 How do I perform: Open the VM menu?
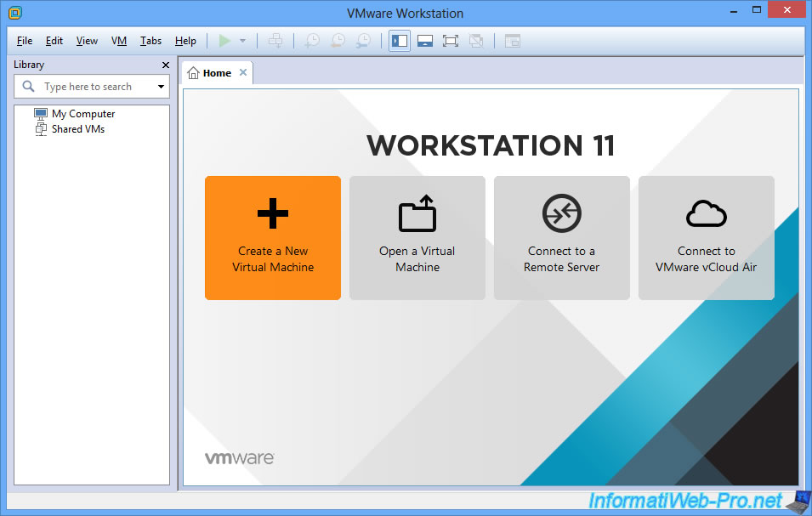tap(118, 41)
